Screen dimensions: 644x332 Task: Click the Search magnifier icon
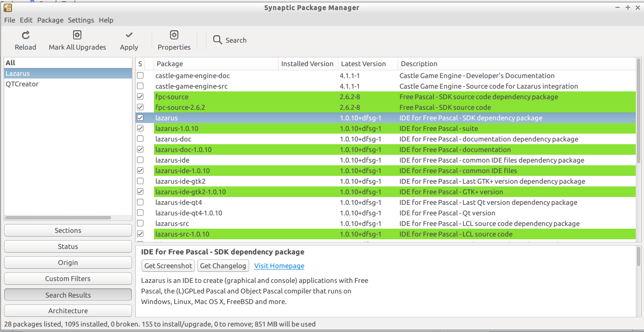click(x=217, y=40)
